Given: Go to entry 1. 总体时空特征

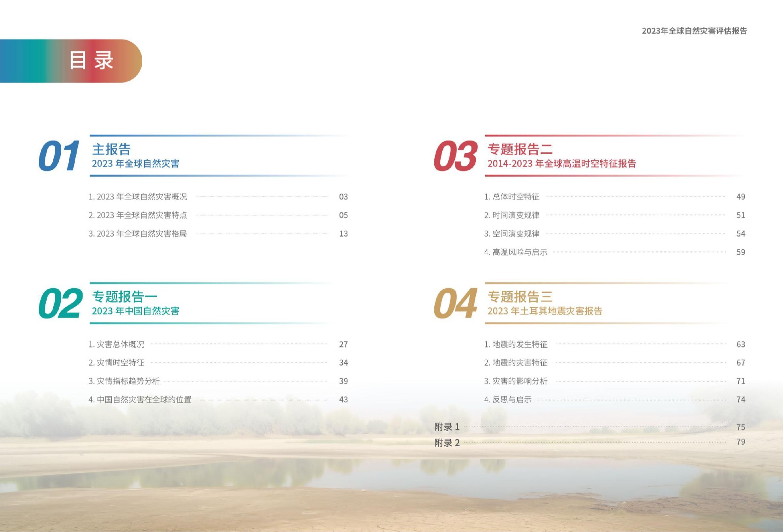Looking at the screenshot, I should [x=512, y=197].
